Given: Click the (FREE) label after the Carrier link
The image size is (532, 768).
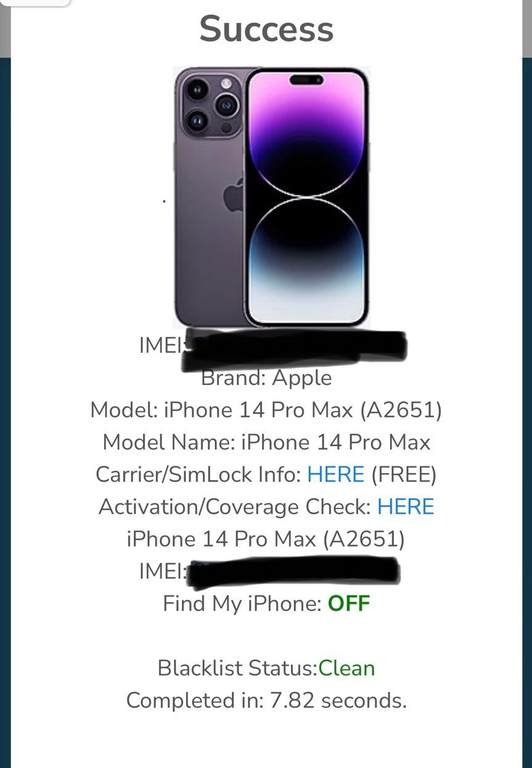Looking at the screenshot, I should point(404,474).
